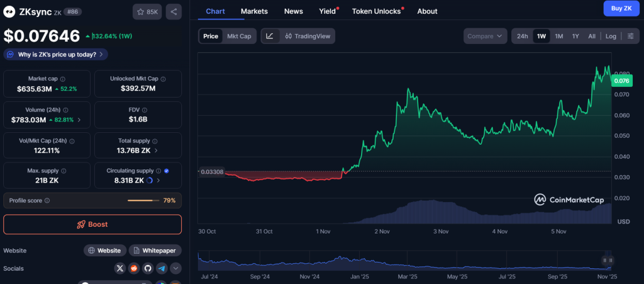Viewport: 644px width, 284px height.
Task: Switch to the Markets tab
Action: pyautogui.click(x=254, y=11)
